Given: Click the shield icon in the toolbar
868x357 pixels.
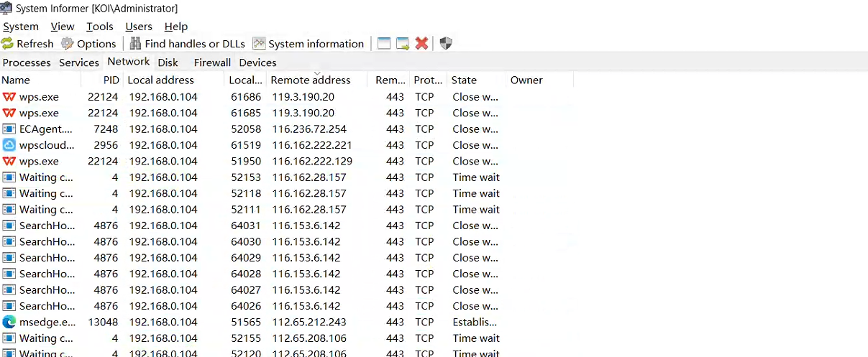Looking at the screenshot, I should coord(446,44).
